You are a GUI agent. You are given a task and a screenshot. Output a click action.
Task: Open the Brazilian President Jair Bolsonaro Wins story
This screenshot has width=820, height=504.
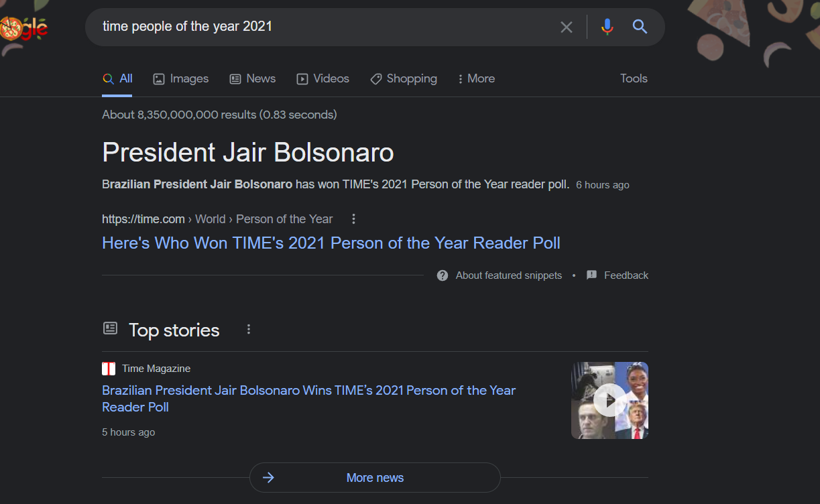click(309, 398)
